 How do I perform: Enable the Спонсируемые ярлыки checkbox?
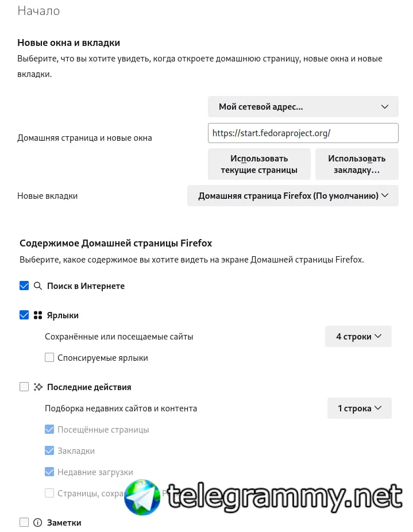49,357
